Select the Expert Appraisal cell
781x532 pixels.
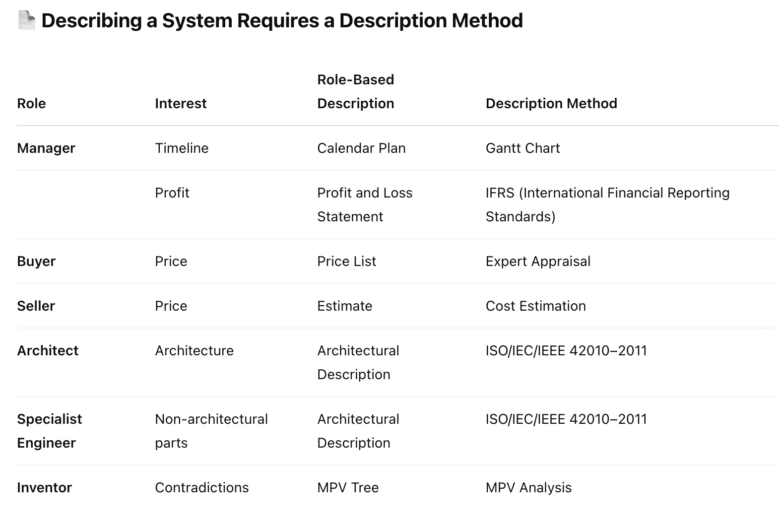tap(538, 261)
